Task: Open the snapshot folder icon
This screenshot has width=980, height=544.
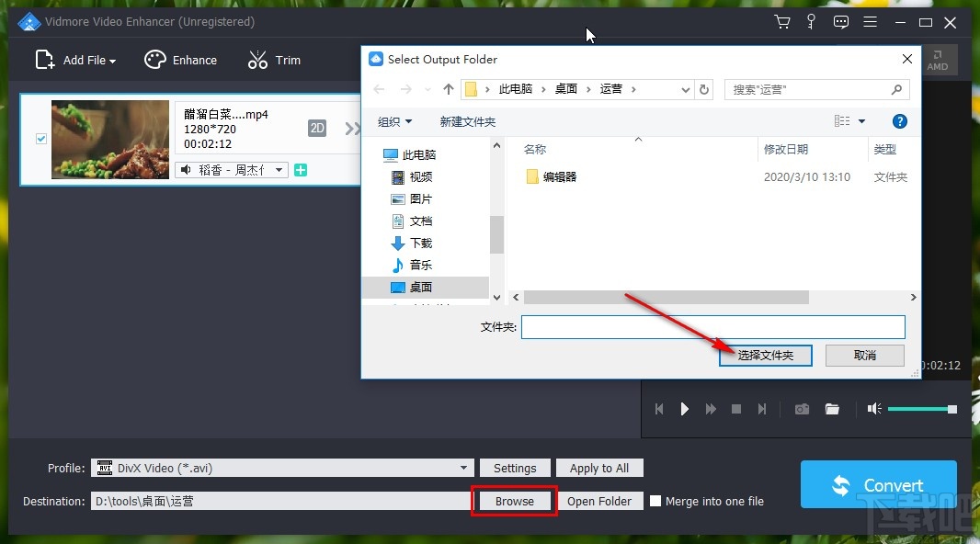Action: click(x=832, y=409)
